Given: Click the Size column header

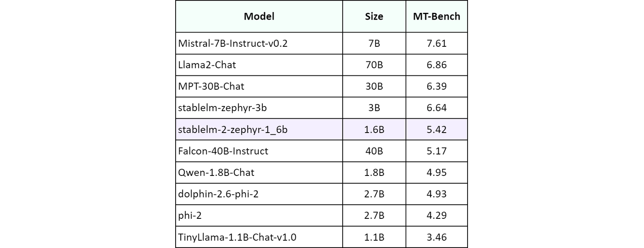Looking at the screenshot, I should (x=374, y=17).
